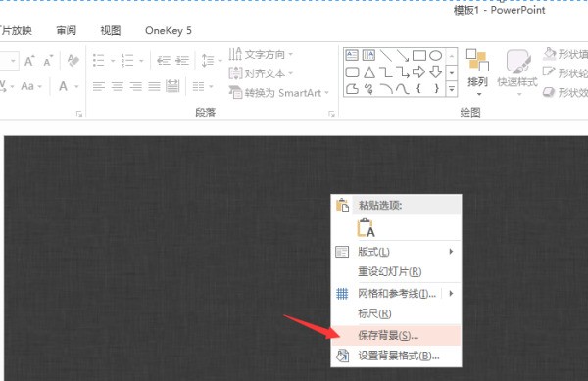Clear all text formatting with eraser icon
This screenshot has height=381, width=588.
click(x=73, y=60)
